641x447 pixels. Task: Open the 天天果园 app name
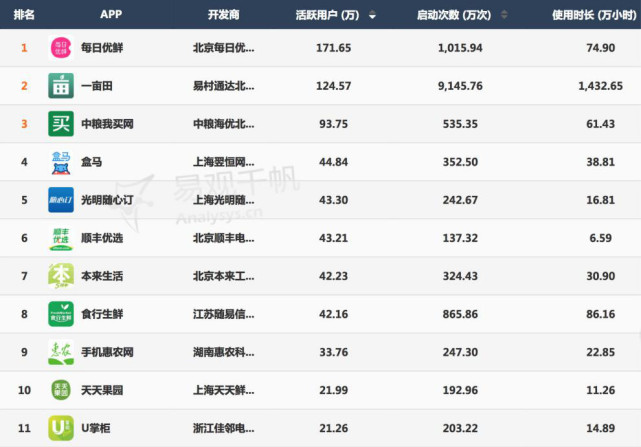point(102,390)
